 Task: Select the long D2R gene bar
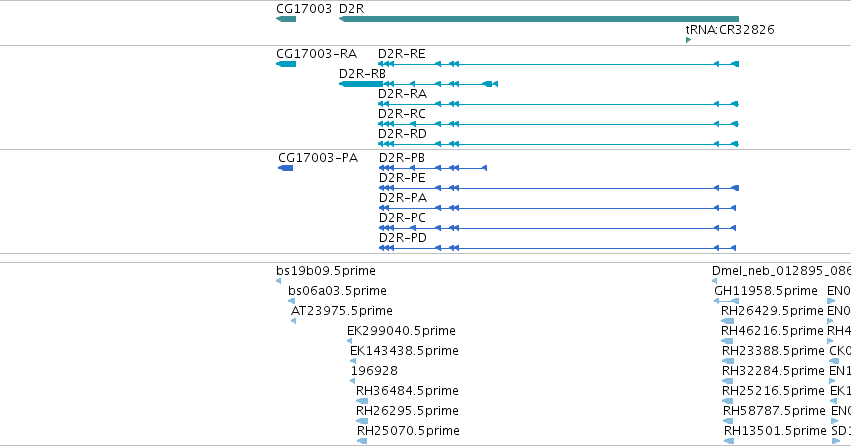[538, 19]
